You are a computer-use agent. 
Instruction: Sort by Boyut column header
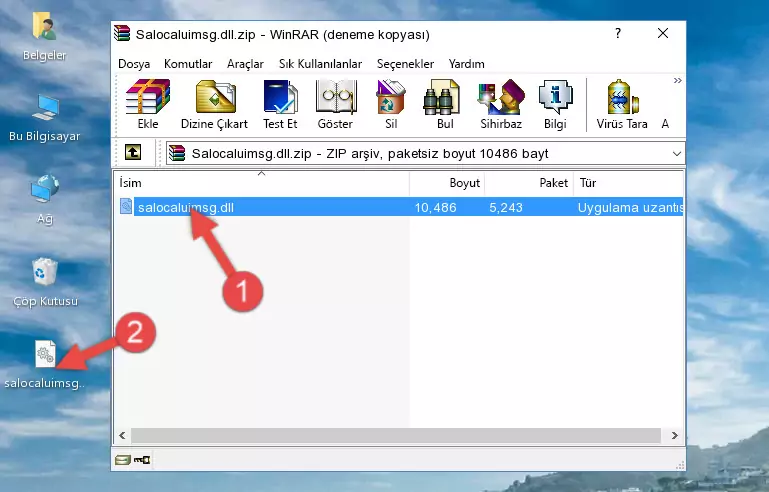pyautogui.click(x=447, y=183)
